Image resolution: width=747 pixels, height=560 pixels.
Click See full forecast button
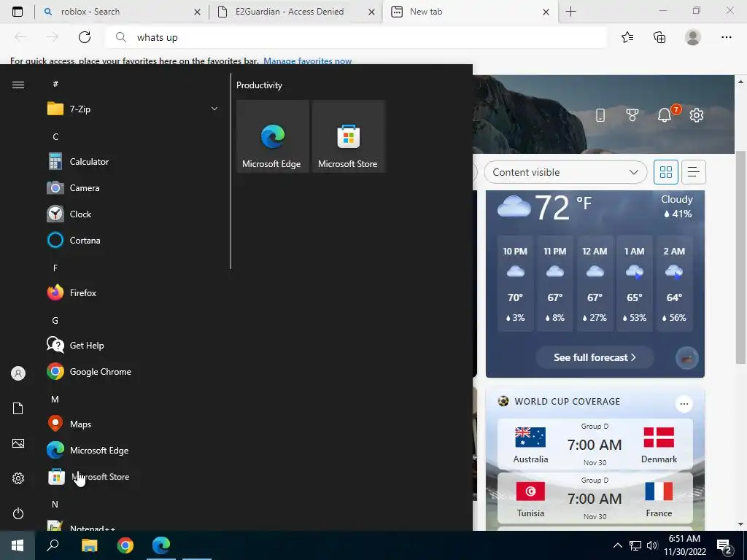point(595,357)
